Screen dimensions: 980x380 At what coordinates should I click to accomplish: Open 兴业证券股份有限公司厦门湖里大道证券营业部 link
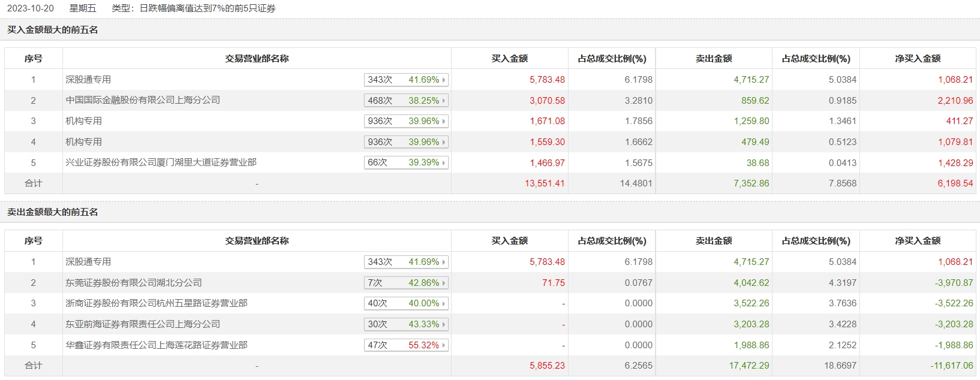161,162
